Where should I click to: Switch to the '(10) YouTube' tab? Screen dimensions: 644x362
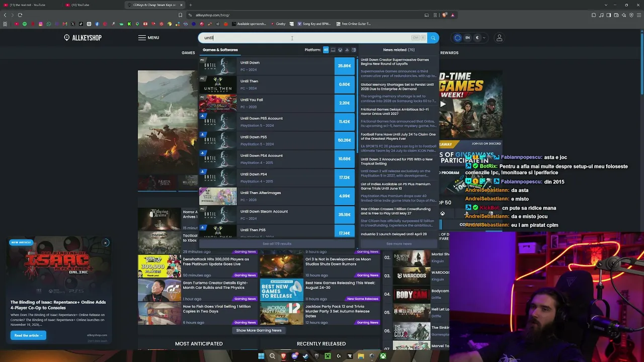click(93, 5)
